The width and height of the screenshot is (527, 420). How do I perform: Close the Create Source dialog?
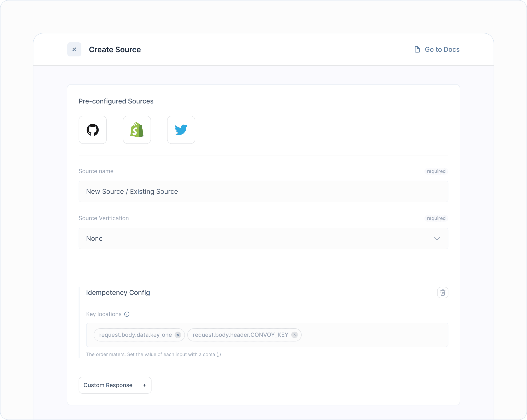coord(74,49)
